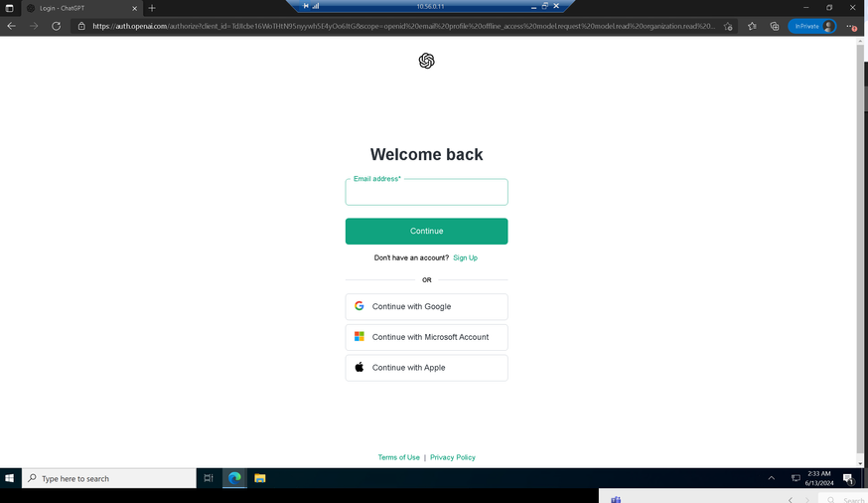
Task: Open the Sign Up link
Action: point(465,257)
